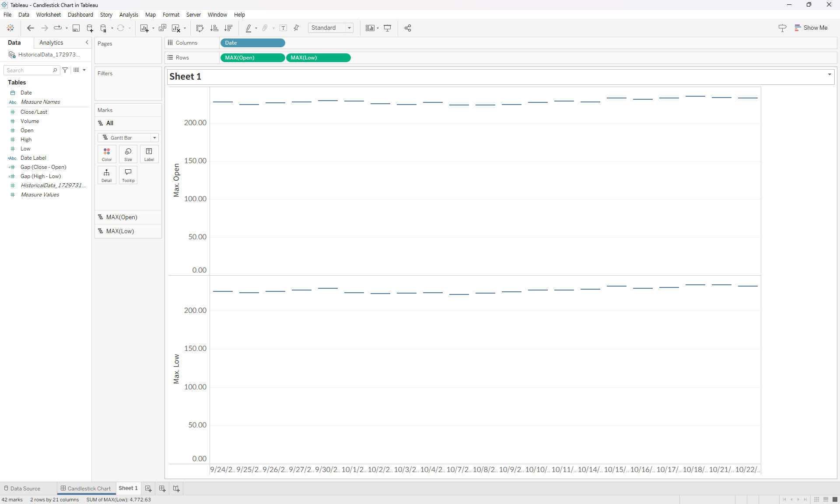
Task: Click the Share workbook icon
Action: 408,28
